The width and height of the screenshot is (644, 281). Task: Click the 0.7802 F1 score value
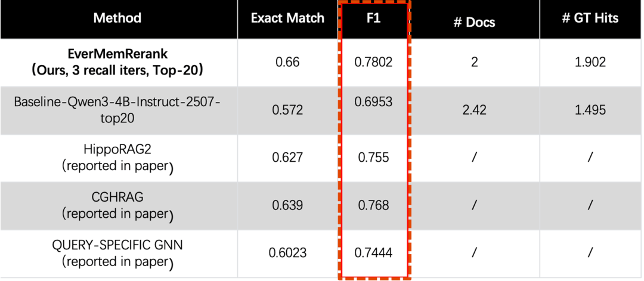pyautogui.click(x=374, y=62)
